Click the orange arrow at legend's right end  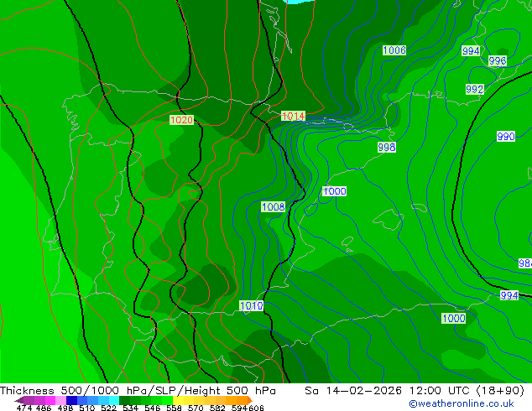click(250, 400)
